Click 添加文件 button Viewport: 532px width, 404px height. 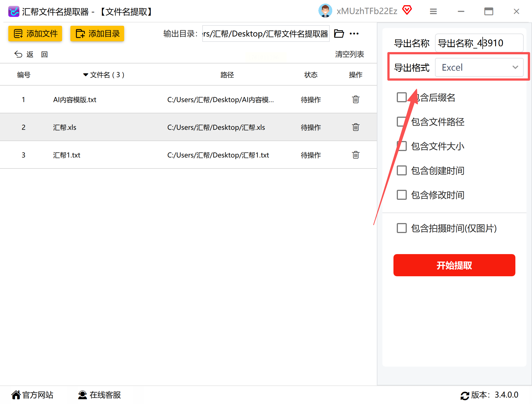click(x=35, y=34)
